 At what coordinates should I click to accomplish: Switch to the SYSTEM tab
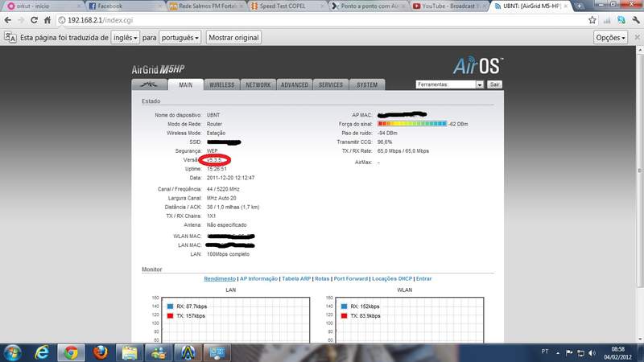click(x=367, y=84)
